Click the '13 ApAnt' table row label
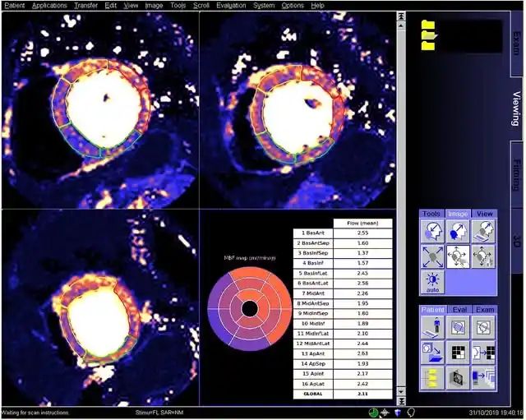 pos(313,353)
